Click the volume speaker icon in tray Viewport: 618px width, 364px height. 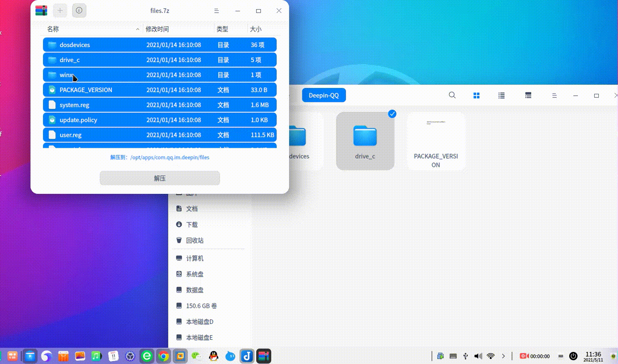click(478, 356)
